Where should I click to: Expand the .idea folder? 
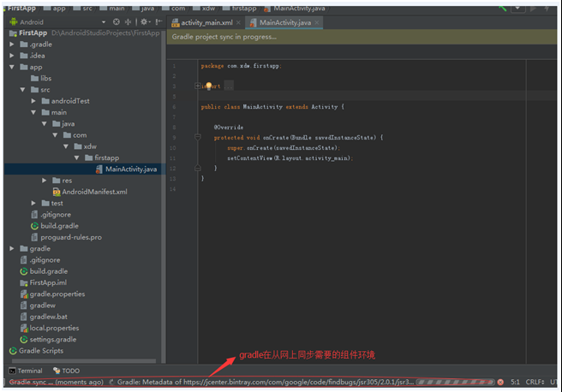point(12,56)
